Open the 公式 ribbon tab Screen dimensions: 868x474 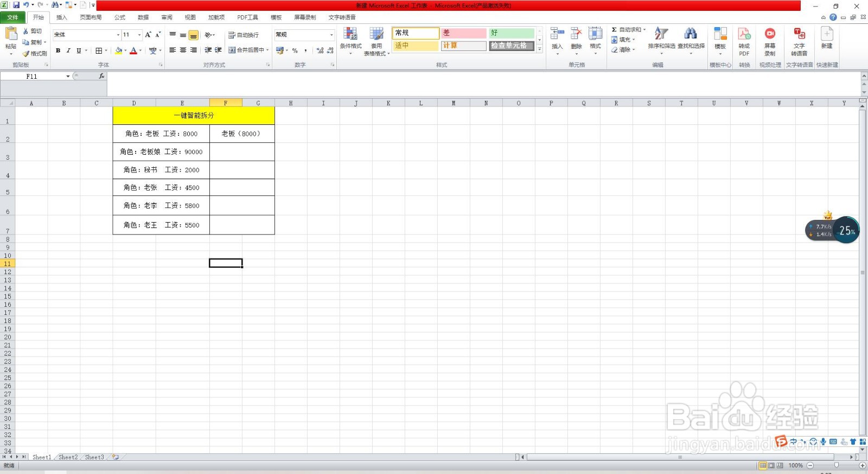click(120, 17)
